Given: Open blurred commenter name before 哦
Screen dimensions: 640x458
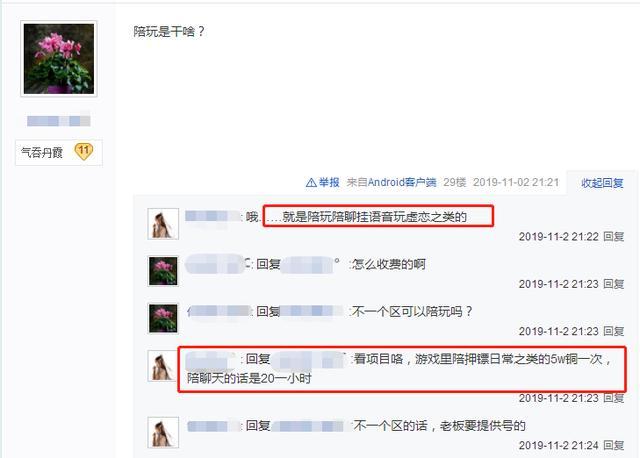Looking at the screenshot, I should point(213,216).
